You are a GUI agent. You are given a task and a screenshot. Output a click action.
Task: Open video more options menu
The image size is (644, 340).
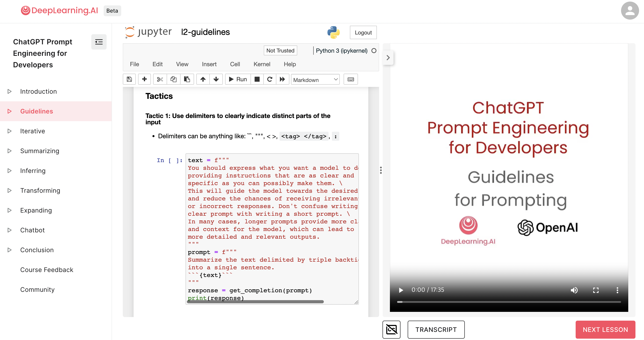coord(617,290)
